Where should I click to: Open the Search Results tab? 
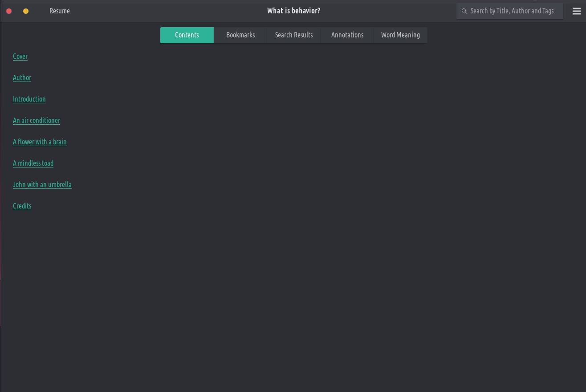coord(294,35)
